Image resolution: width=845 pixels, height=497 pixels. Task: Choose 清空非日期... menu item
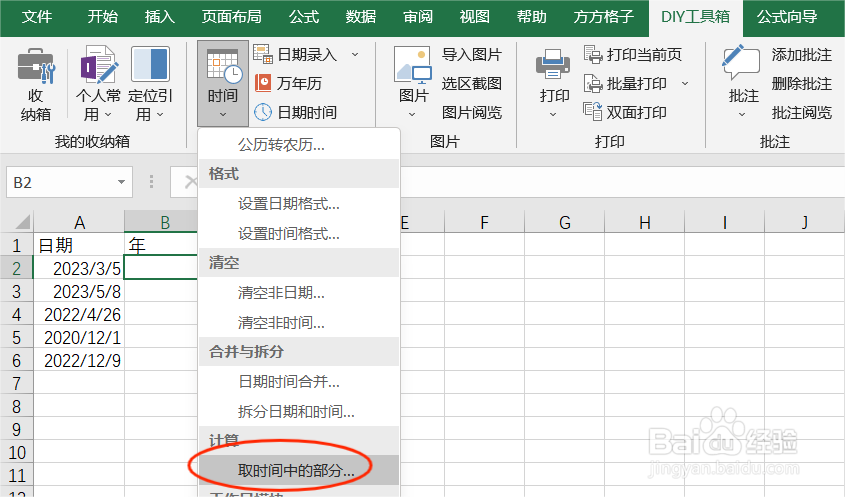pos(299,293)
